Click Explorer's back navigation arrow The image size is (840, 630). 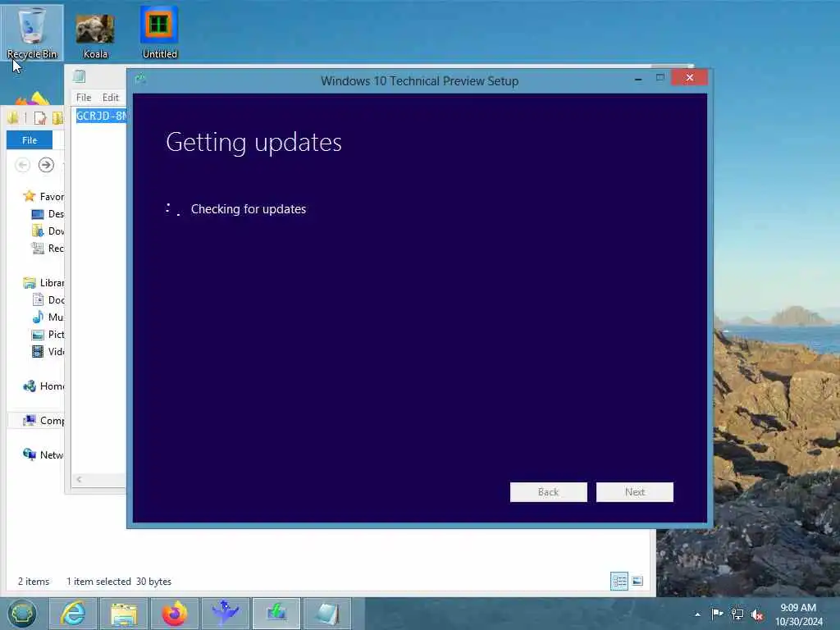point(22,165)
